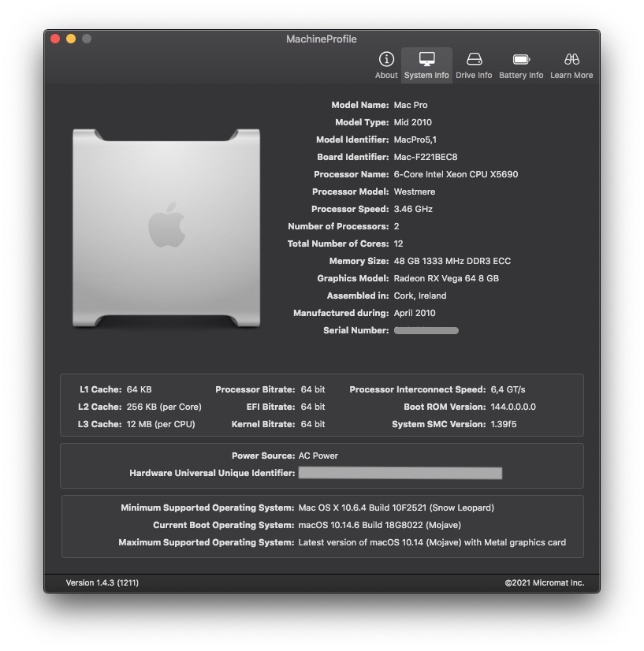644x651 pixels.
Task: Click the '1.39f5' System SMC version
Action: [504, 424]
